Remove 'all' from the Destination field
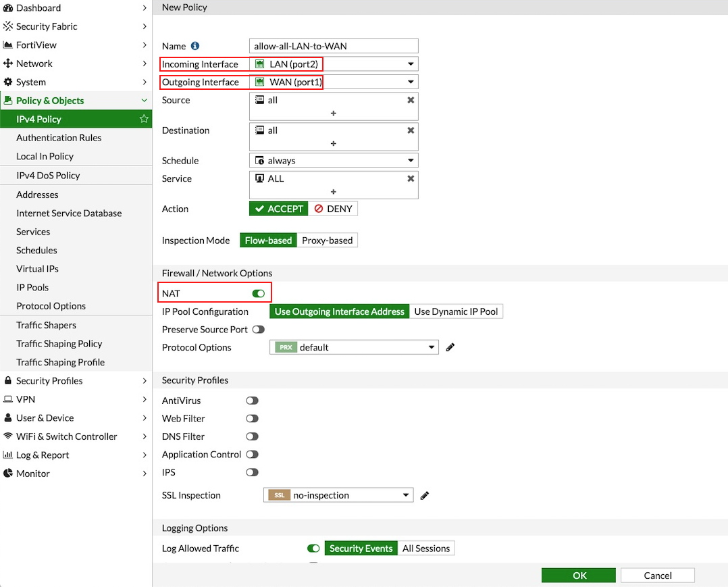Screen dimensions: 728x587 tap(410, 130)
